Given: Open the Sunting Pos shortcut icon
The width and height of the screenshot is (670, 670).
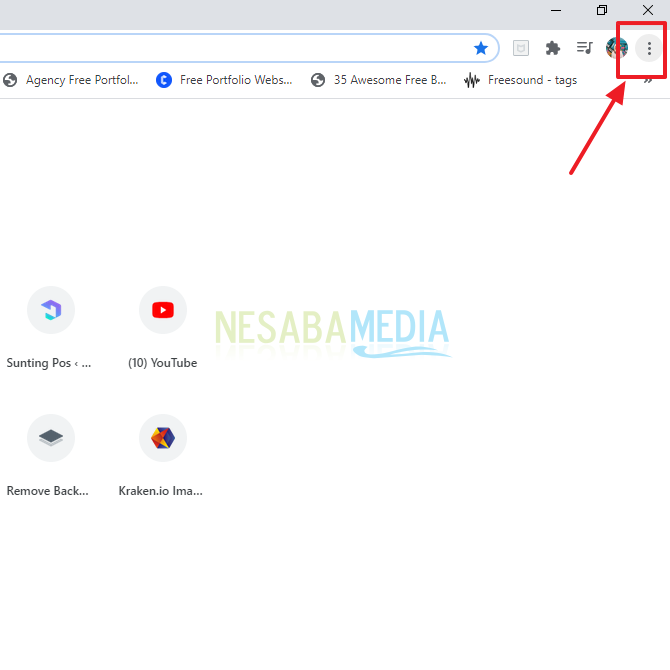Looking at the screenshot, I should pyautogui.click(x=50, y=310).
